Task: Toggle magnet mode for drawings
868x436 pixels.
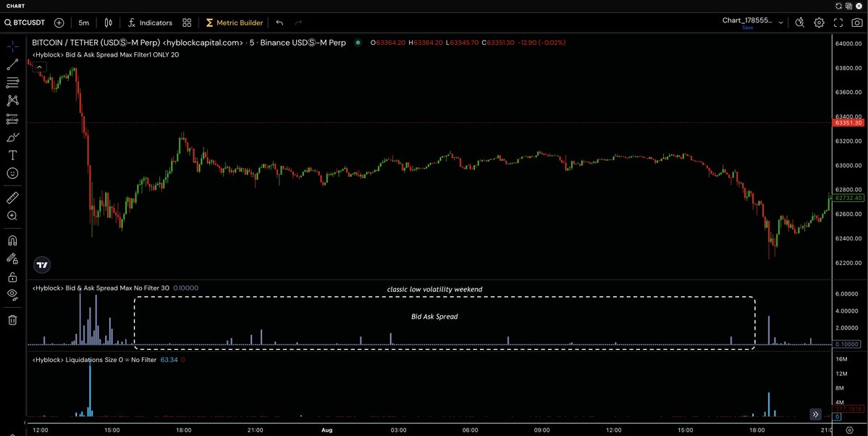Action: point(12,240)
